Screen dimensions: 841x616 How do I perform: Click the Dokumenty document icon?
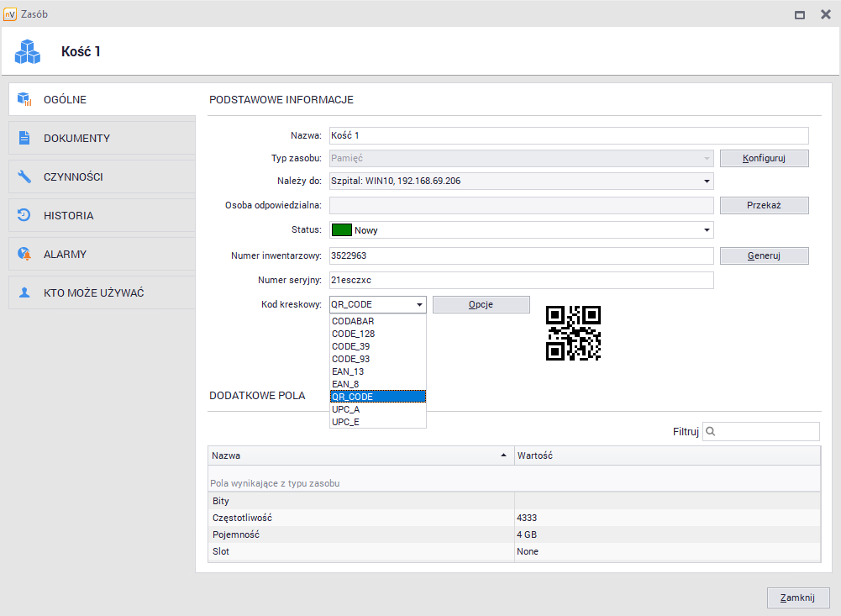pyautogui.click(x=24, y=139)
